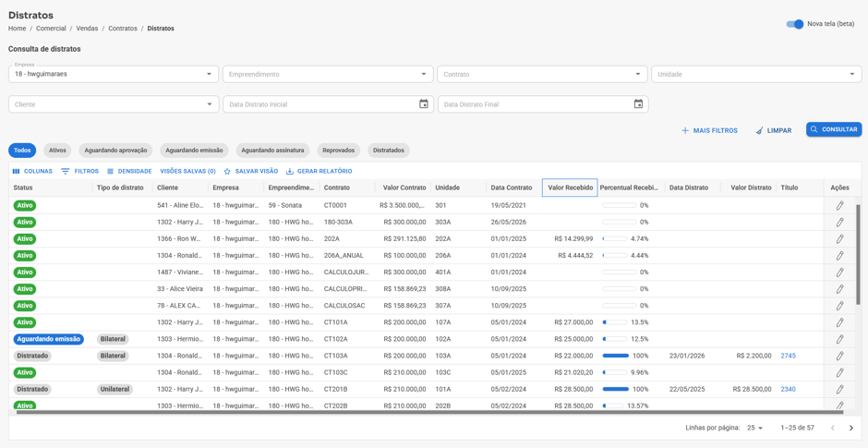Expand the Unidade dropdown filter
Viewport: 868px width, 448px height.
(x=757, y=74)
